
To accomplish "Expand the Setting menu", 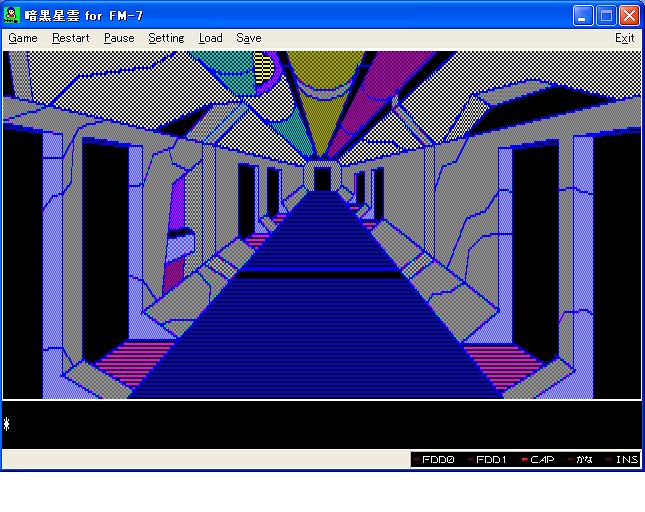I will [166, 38].
